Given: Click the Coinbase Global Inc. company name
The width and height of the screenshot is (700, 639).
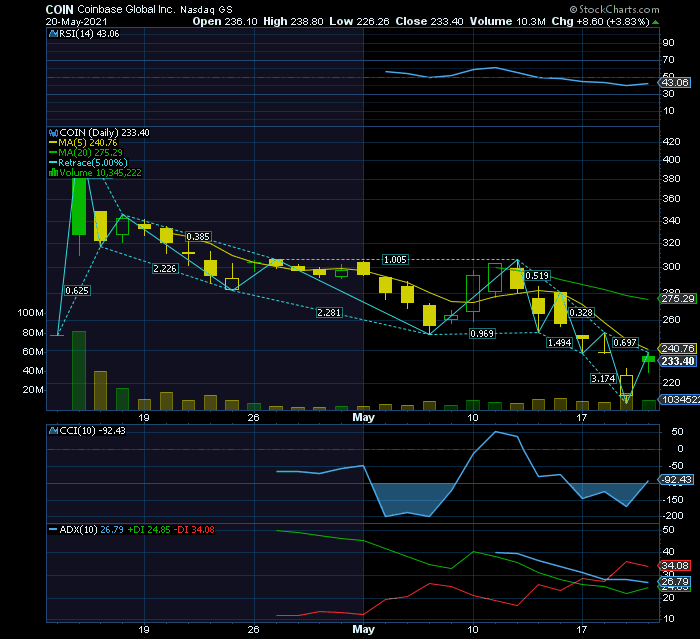Looking at the screenshot, I should tap(126, 9).
